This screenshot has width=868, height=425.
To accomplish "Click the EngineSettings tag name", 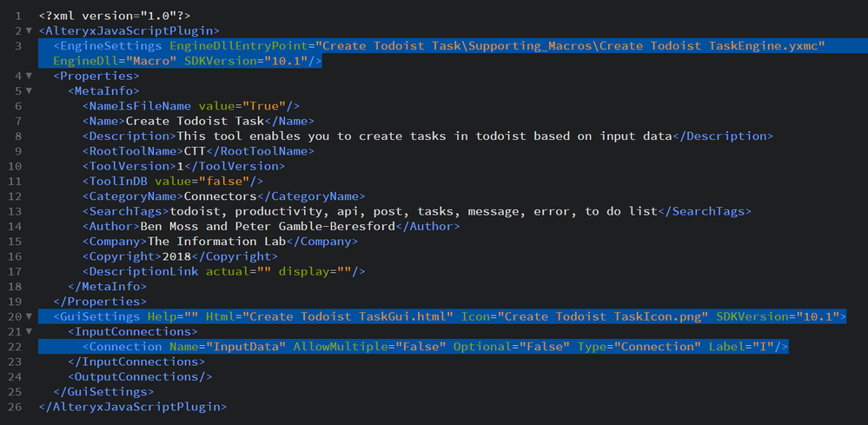I will [110, 45].
